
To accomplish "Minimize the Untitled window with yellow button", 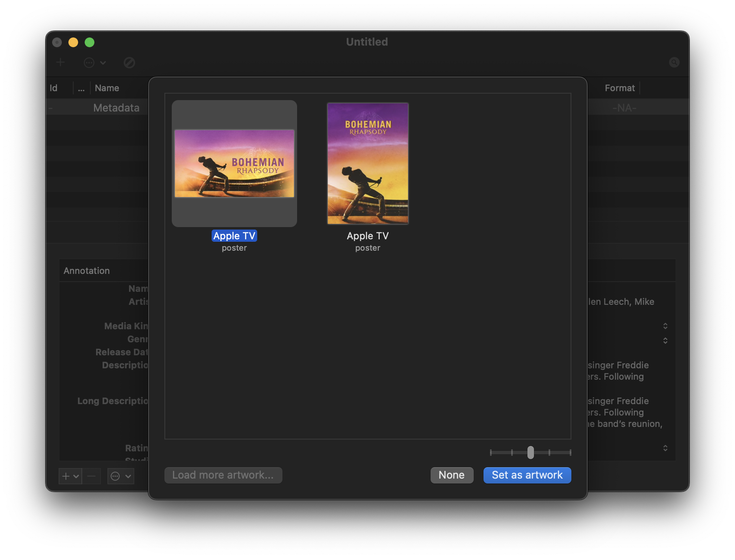I will point(73,42).
